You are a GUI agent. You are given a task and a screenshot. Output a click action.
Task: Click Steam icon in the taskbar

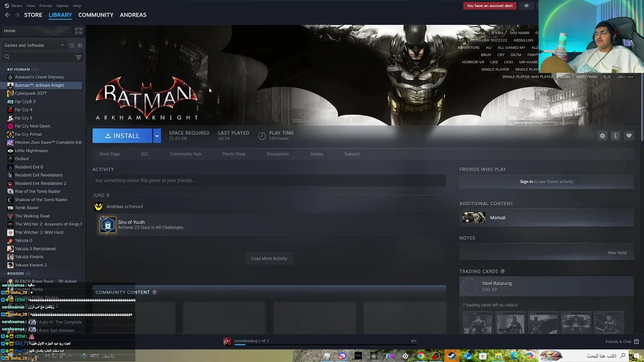[452, 356]
